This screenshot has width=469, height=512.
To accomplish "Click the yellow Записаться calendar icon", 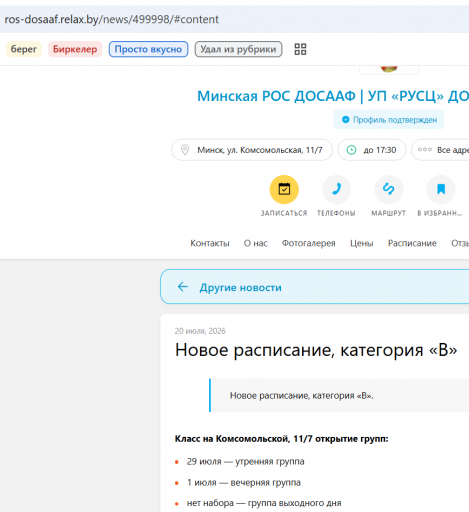I will (284, 189).
